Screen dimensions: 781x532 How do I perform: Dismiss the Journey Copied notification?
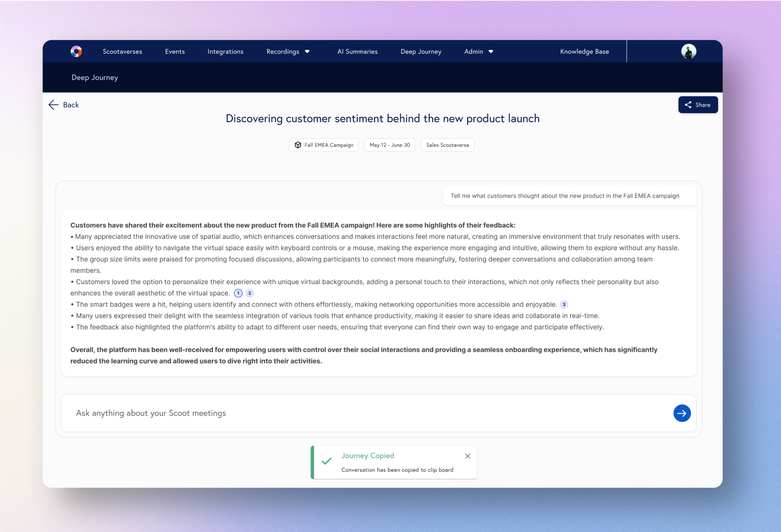pyautogui.click(x=468, y=456)
